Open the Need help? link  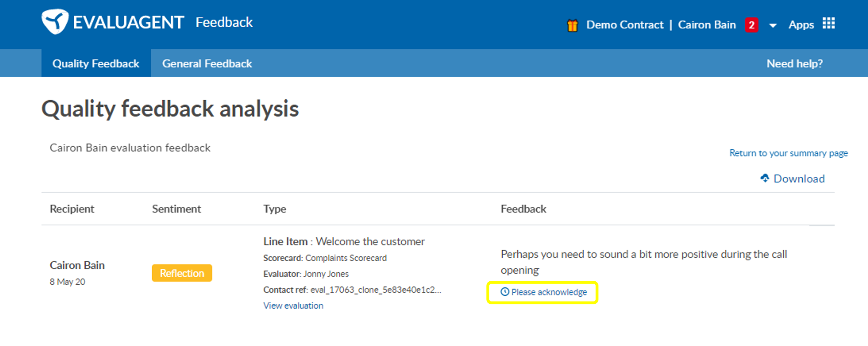(x=794, y=63)
